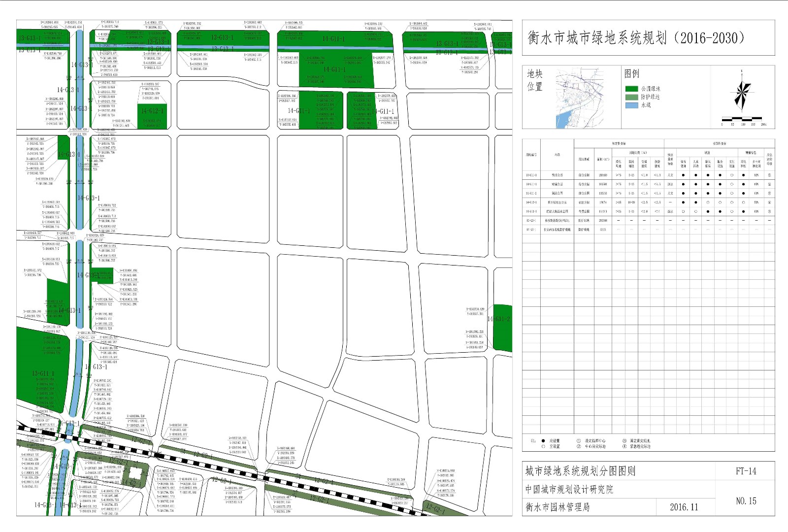This screenshot has height=532, width=788.
Task: Click the black-and-white scale bar
Action: (x=742, y=119)
